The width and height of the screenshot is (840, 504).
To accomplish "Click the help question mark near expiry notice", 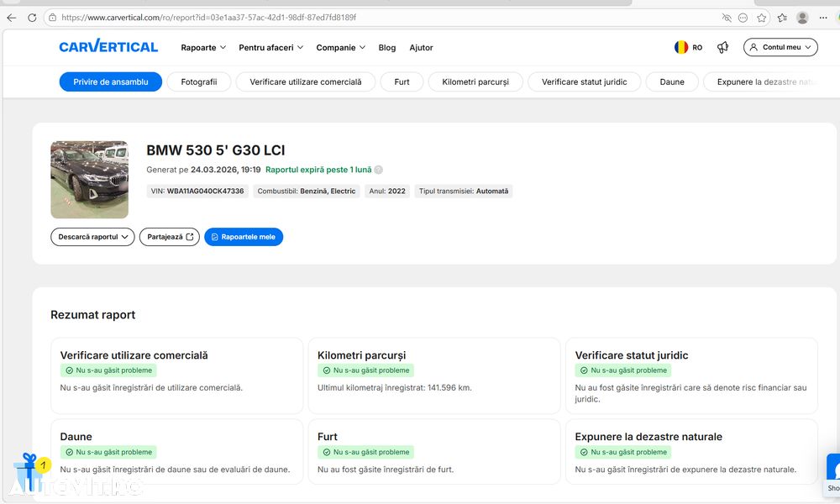I will click(x=379, y=170).
